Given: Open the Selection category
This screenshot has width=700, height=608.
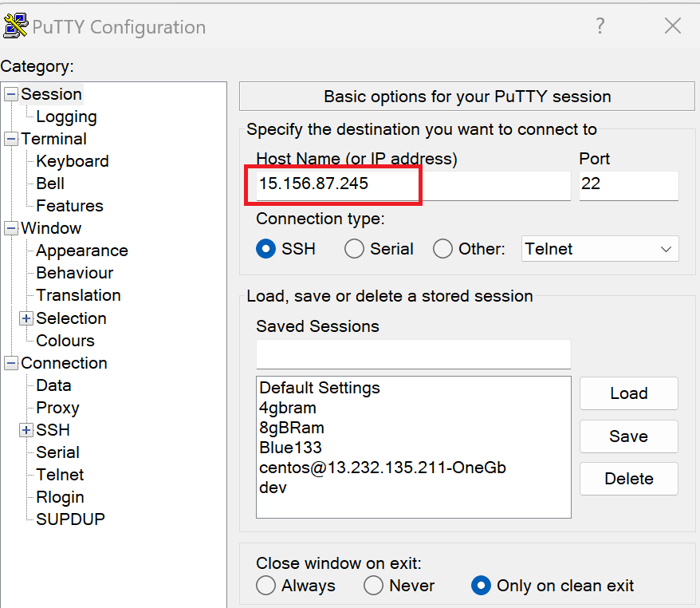Looking at the screenshot, I should (71, 318).
